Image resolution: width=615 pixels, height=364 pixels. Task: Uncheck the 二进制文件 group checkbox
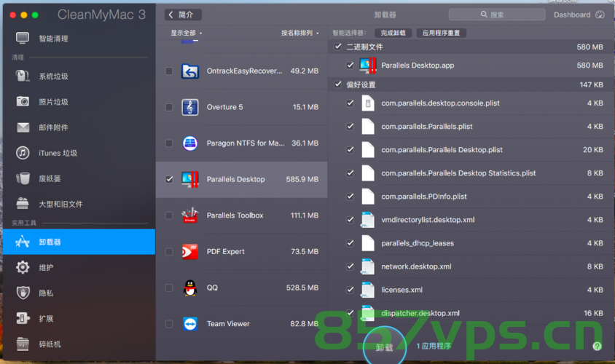point(337,47)
